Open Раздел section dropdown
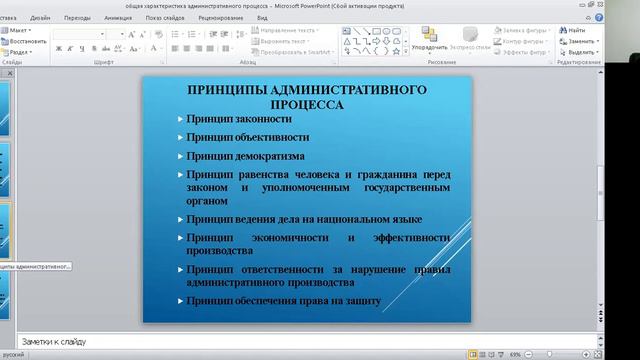 pyautogui.click(x=17, y=52)
